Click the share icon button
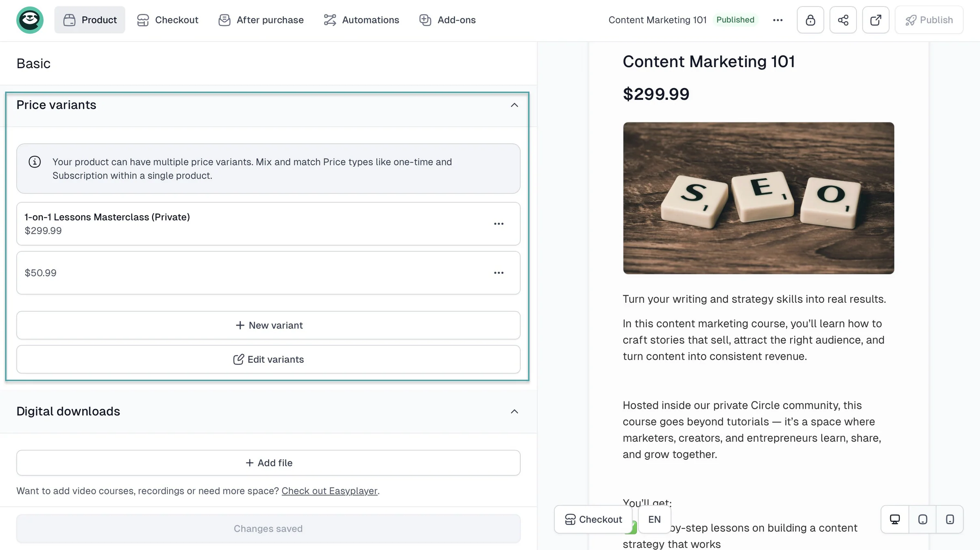 tap(843, 20)
